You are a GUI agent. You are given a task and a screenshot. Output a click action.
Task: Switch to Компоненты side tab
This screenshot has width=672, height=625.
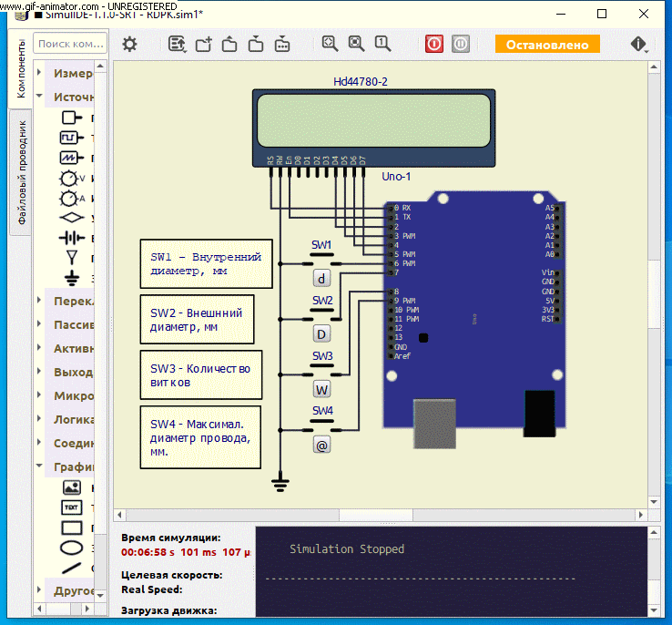(x=21, y=69)
